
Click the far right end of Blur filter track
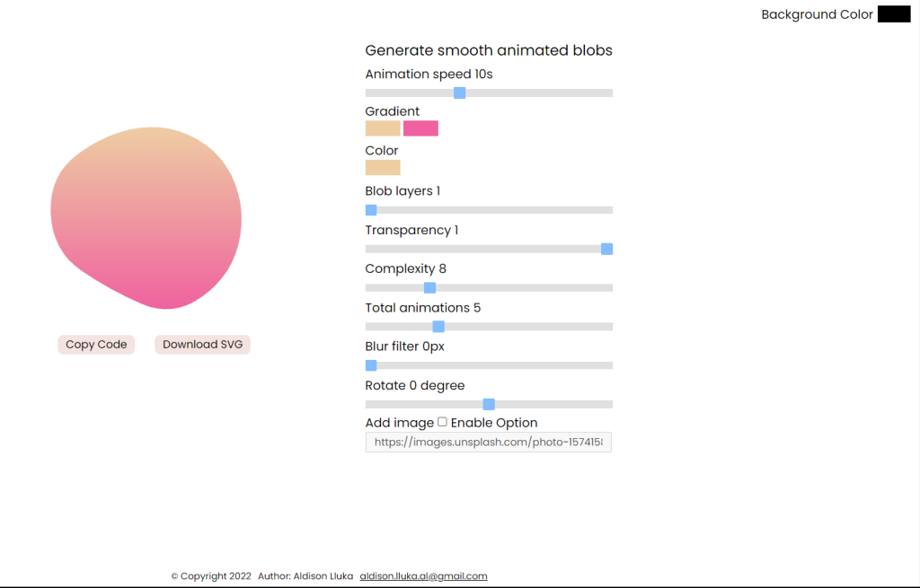click(610, 365)
